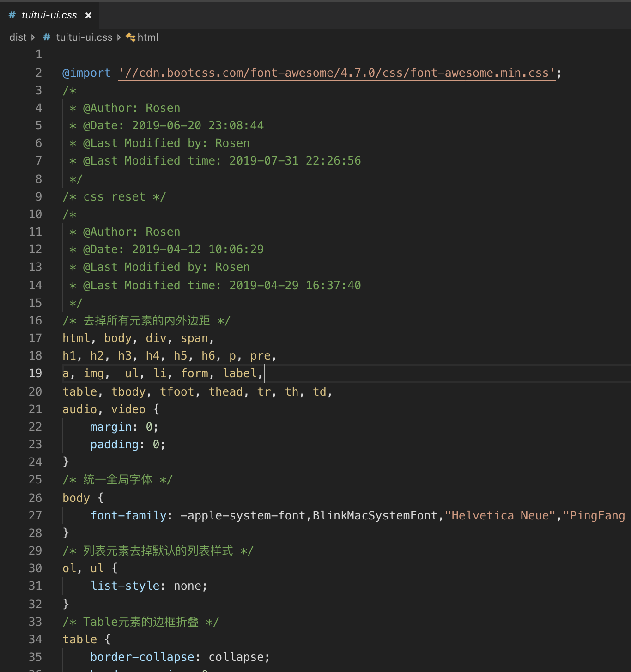The height and width of the screenshot is (672, 631).
Task: Click line number 24 in the gutter
Action: pos(36,462)
